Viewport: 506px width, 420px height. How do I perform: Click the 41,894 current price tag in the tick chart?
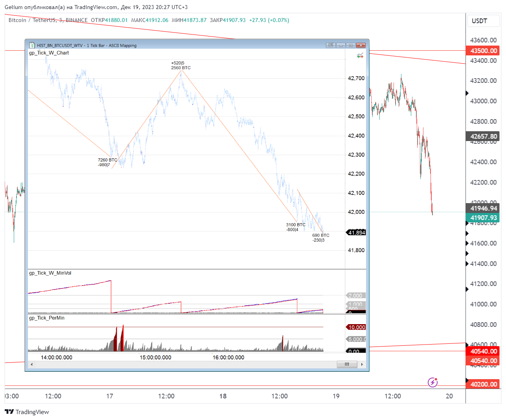[x=356, y=233]
